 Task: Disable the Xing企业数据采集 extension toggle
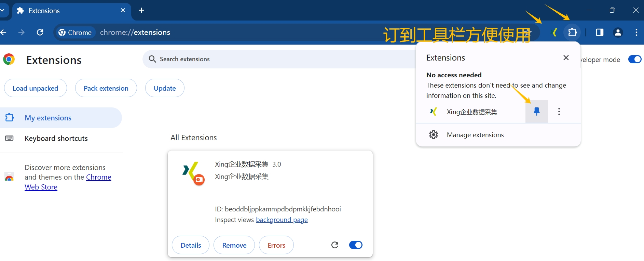click(x=356, y=245)
